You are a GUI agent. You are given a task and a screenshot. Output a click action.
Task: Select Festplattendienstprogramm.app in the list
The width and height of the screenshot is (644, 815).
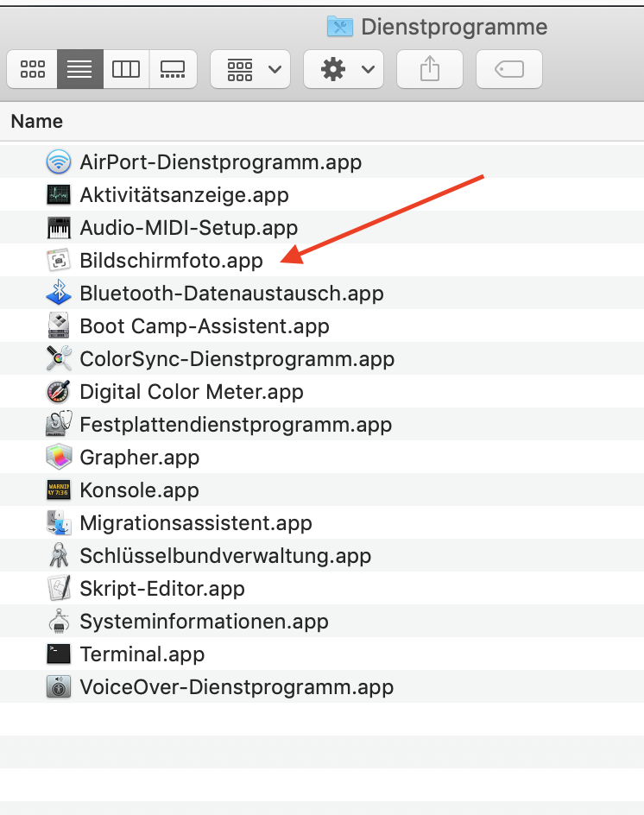(236, 425)
